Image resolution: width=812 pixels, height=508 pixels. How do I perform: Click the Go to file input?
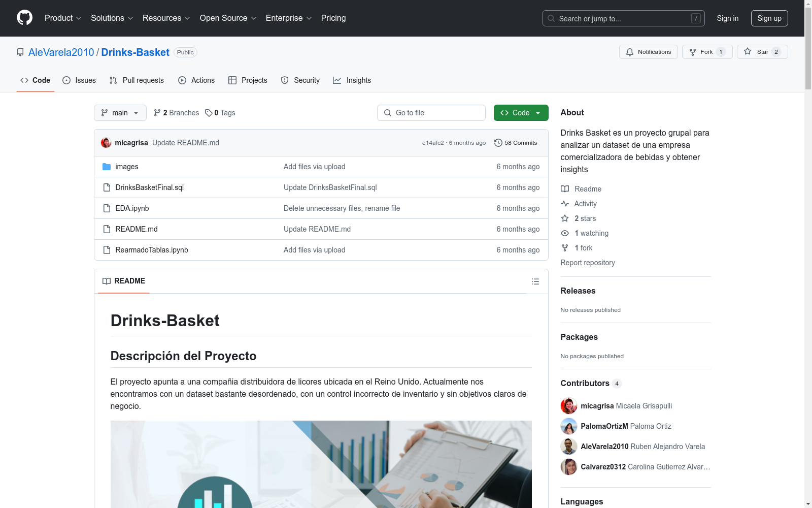coord(431,113)
